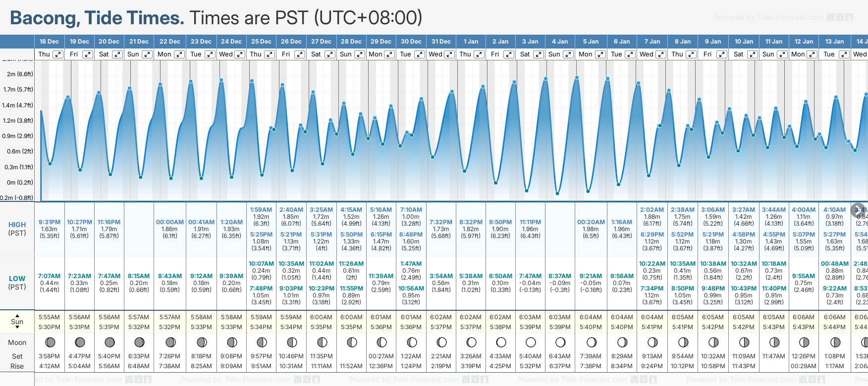Click the moon phase icon for 3 Jan
This screenshot has width=868, height=386.
coord(531,342)
